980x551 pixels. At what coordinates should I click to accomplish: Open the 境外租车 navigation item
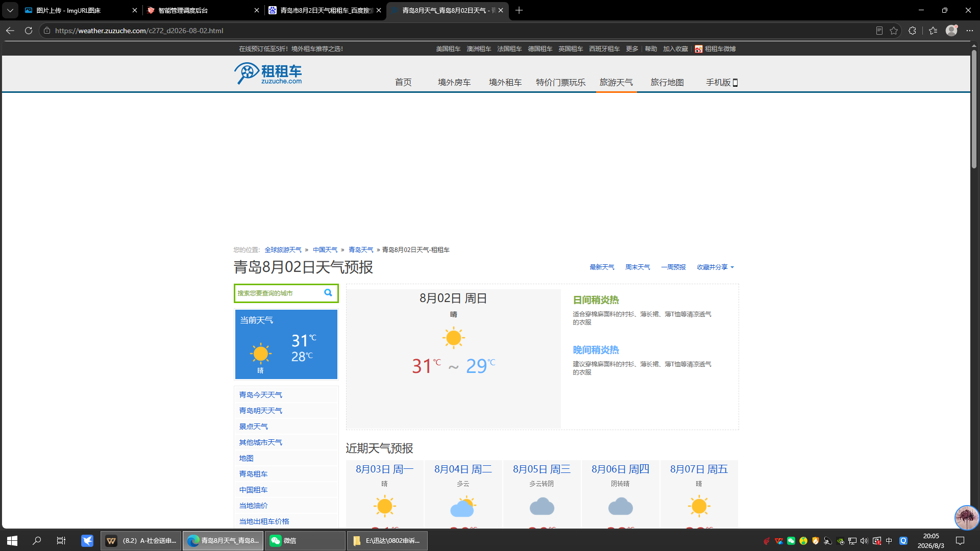pos(505,82)
